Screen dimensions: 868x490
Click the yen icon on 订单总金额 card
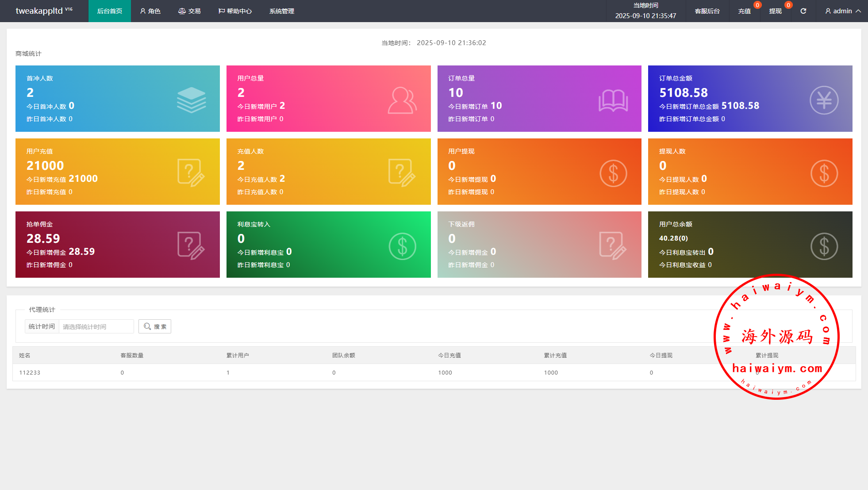point(824,100)
